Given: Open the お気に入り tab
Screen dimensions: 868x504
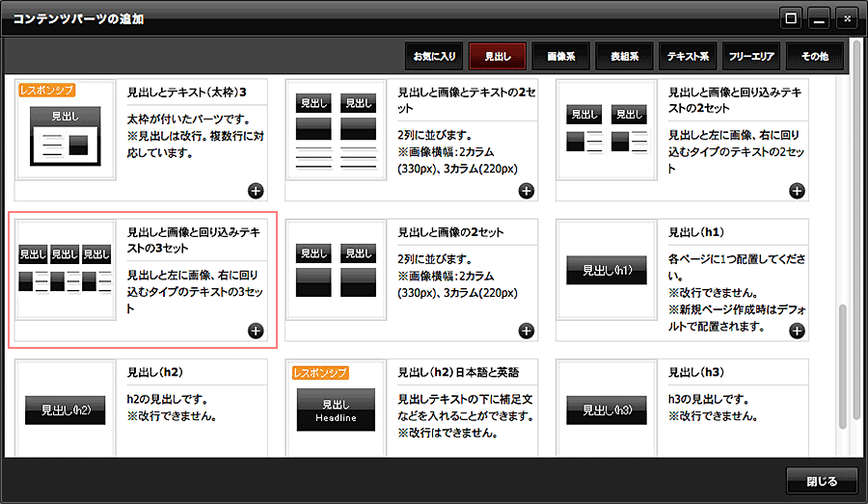Looking at the screenshot, I should [x=434, y=56].
